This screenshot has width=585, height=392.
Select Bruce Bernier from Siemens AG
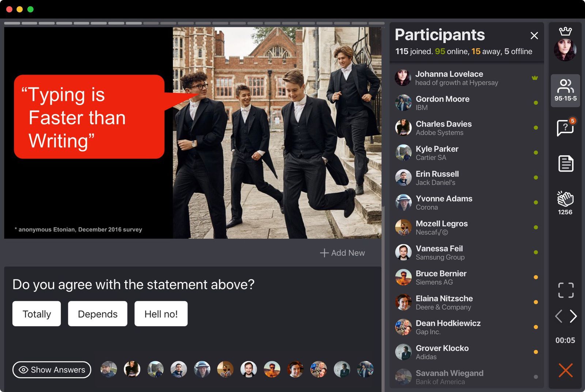441,278
